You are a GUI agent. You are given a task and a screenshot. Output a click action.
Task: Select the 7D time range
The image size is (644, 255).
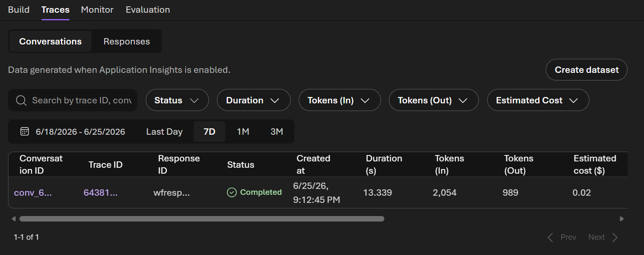[209, 132]
